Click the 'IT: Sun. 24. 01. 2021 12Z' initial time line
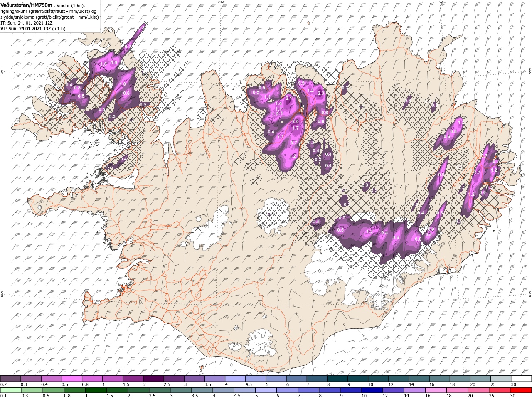532x399 pixels. point(27,23)
